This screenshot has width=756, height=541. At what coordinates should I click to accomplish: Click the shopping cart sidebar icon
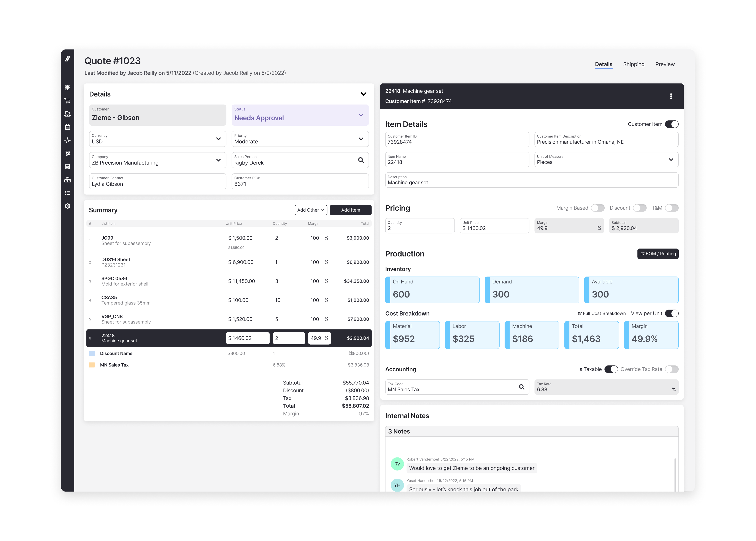pyautogui.click(x=68, y=101)
